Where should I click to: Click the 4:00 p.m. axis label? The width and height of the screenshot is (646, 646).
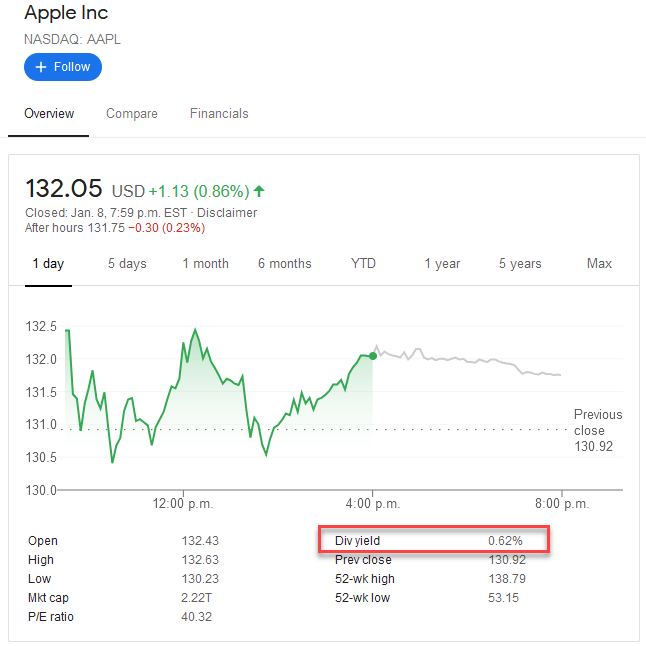pyautogui.click(x=373, y=503)
